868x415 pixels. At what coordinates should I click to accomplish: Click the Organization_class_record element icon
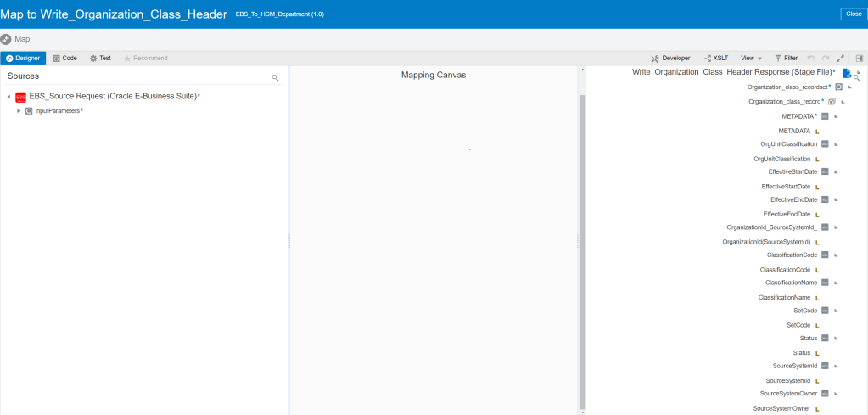[832, 101]
